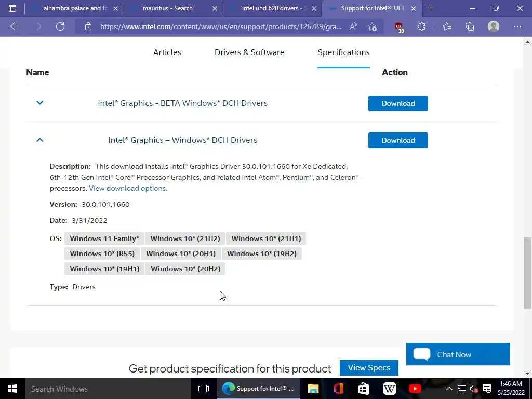This screenshot has height=399, width=532.
Task: Click the Windows 10 (19H2) OS tag
Action: click(x=262, y=254)
